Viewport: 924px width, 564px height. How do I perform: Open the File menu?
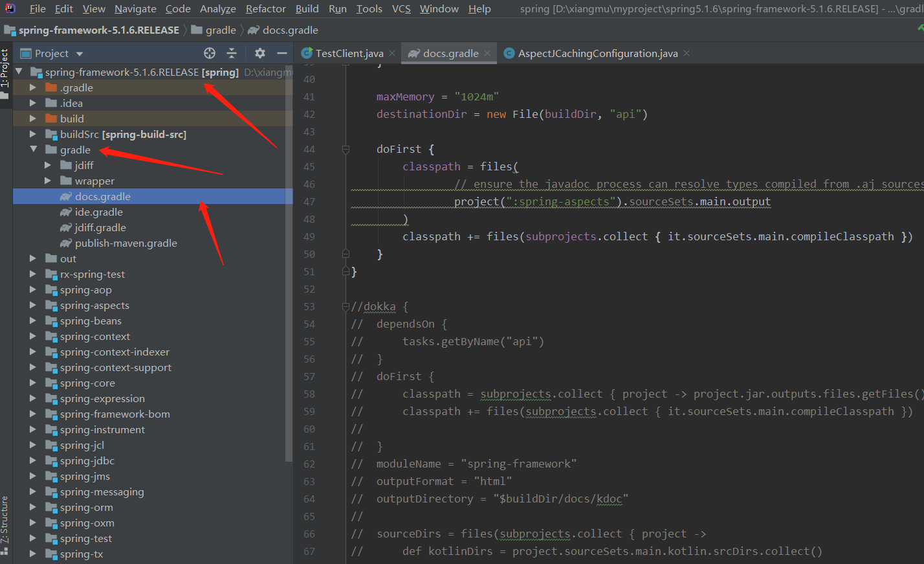[38, 8]
